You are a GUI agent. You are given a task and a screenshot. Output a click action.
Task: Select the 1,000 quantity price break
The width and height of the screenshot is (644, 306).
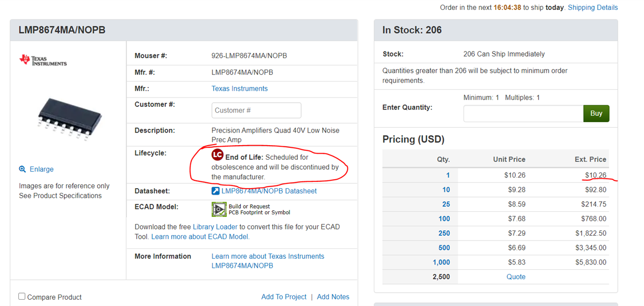click(441, 262)
